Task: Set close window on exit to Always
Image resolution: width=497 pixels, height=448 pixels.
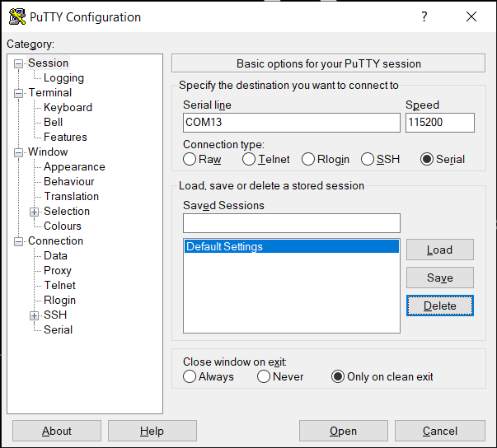Action: [190, 376]
